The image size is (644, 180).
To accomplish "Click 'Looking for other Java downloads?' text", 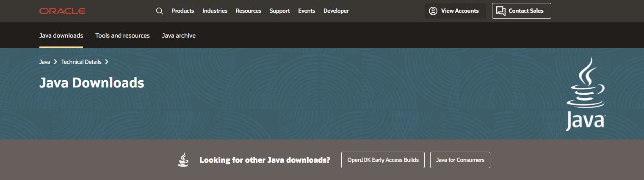I will (265, 160).
